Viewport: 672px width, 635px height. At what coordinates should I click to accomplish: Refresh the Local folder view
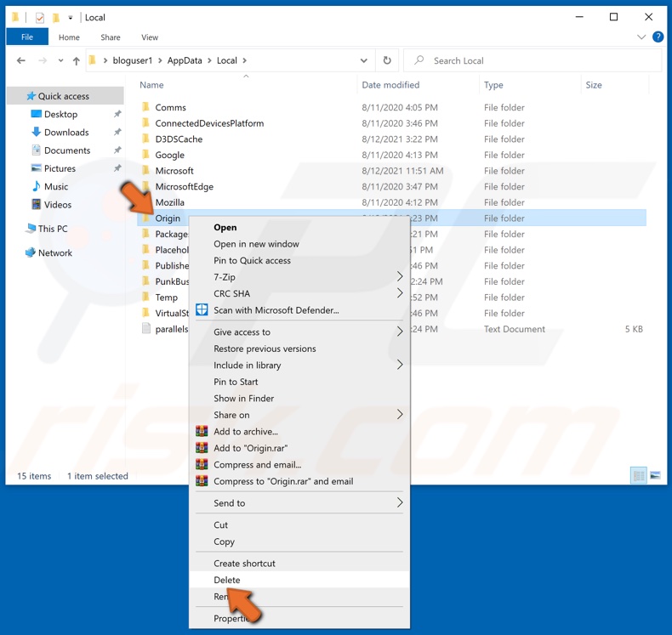(387, 60)
